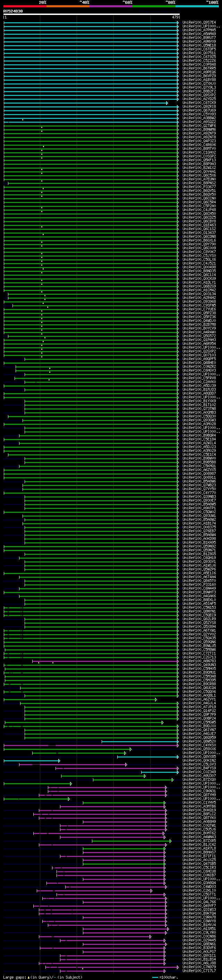
Task: Select hit label UniRef100_Q9SXP2
Action: click(199, 95)
